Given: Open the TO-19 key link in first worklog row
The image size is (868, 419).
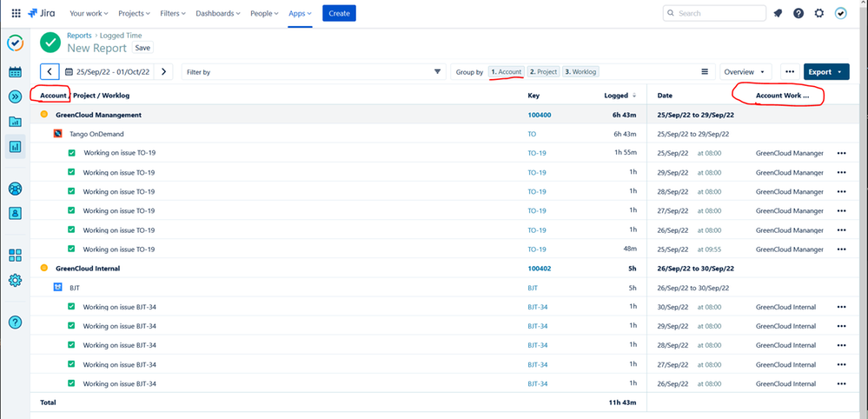Looking at the screenshot, I should coord(536,153).
